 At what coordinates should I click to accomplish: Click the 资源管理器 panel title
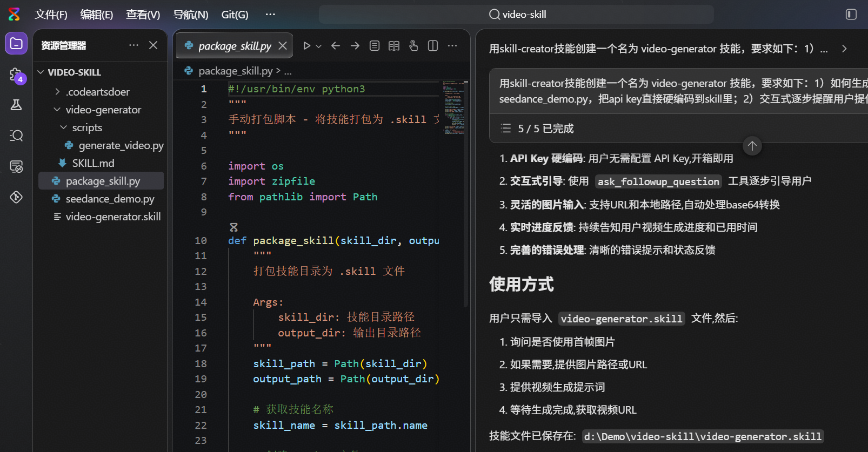(64, 45)
